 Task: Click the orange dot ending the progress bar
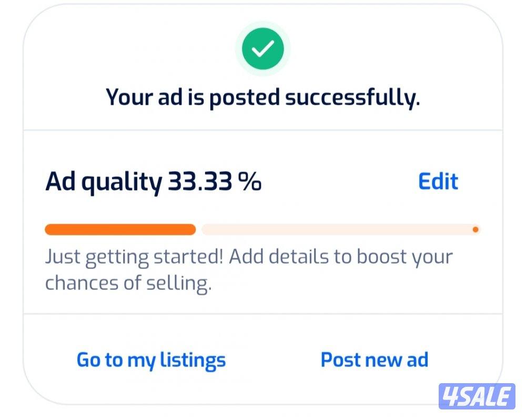(x=476, y=229)
